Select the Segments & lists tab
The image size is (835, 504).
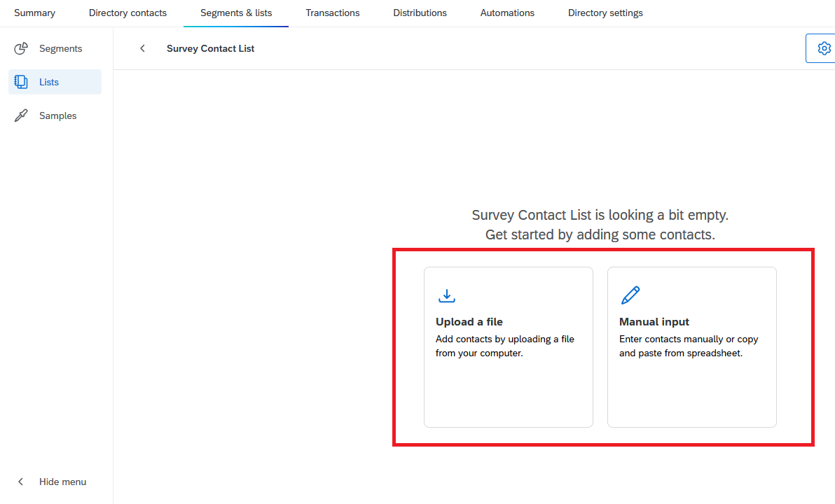point(236,13)
